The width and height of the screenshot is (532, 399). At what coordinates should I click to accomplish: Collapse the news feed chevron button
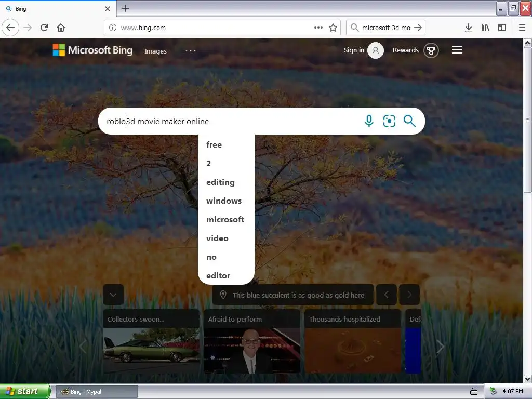pyautogui.click(x=113, y=295)
